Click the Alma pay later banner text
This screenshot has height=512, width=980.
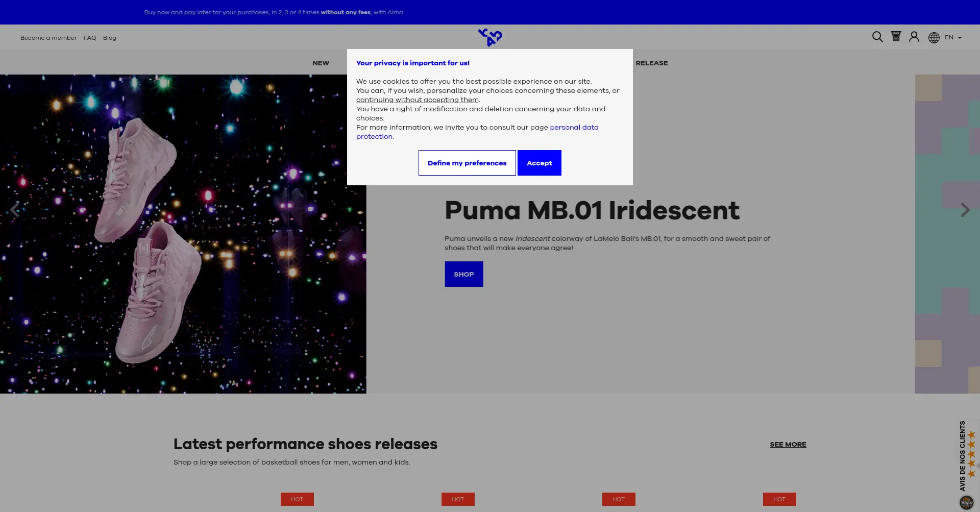tap(274, 12)
